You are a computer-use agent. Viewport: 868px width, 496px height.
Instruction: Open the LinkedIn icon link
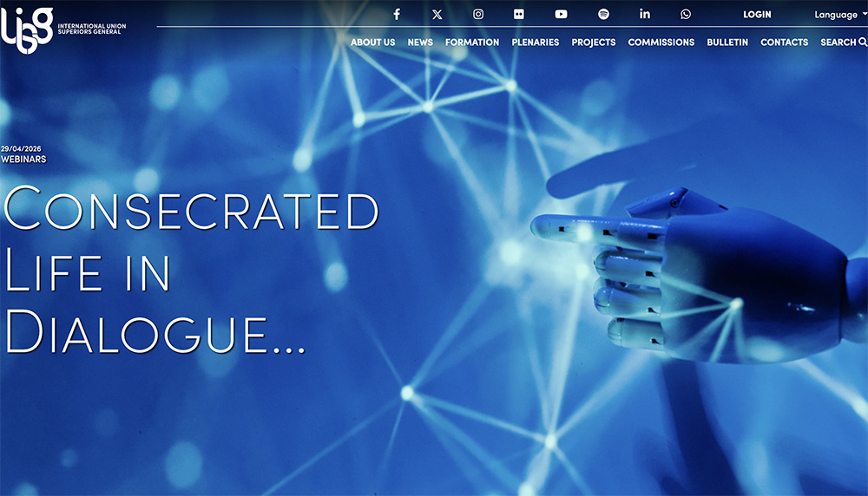click(x=645, y=14)
